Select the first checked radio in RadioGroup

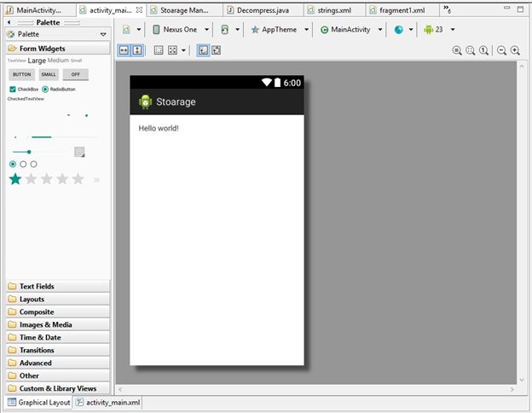point(13,165)
